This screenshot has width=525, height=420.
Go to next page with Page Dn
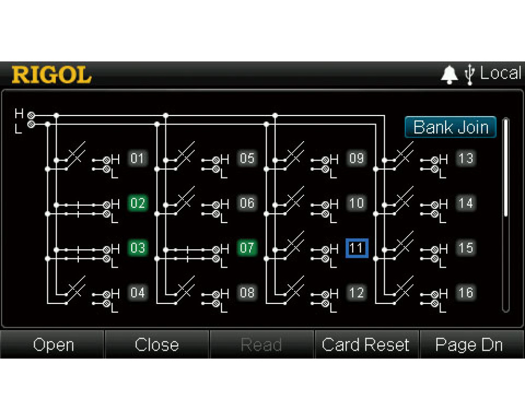(469, 345)
